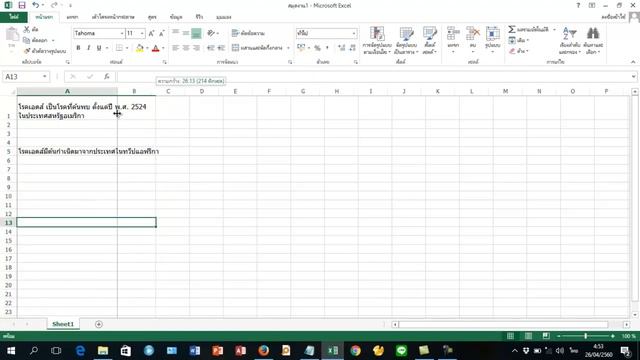Decrease font size with small A icon
The width and height of the screenshot is (640, 360).
(162, 33)
